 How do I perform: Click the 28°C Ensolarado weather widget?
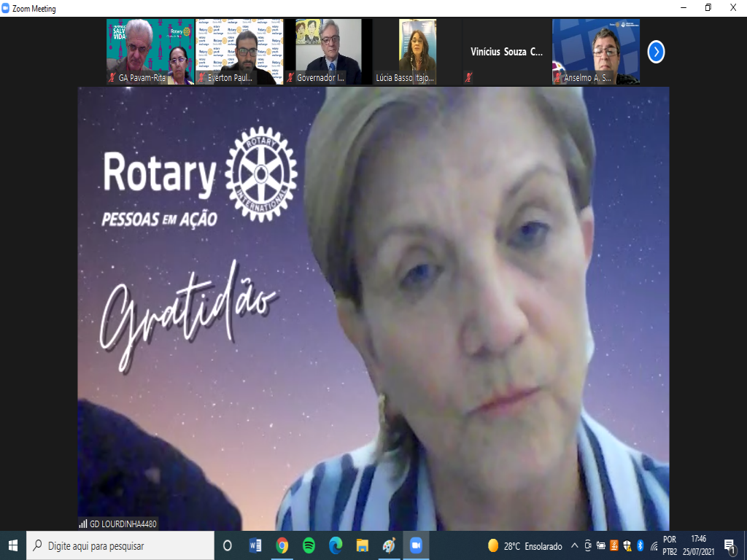tap(524, 545)
